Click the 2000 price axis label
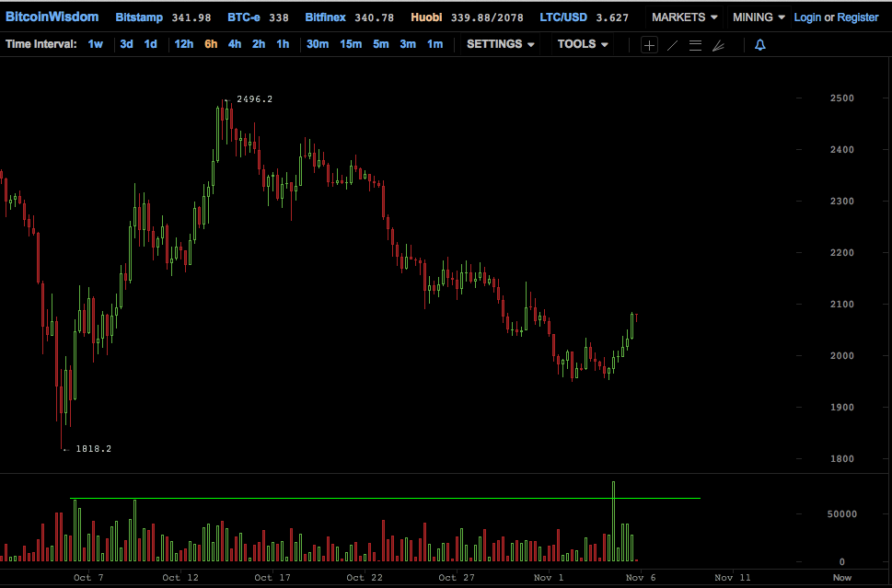Image resolution: width=892 pixels, height=588 pixels. 842,356
